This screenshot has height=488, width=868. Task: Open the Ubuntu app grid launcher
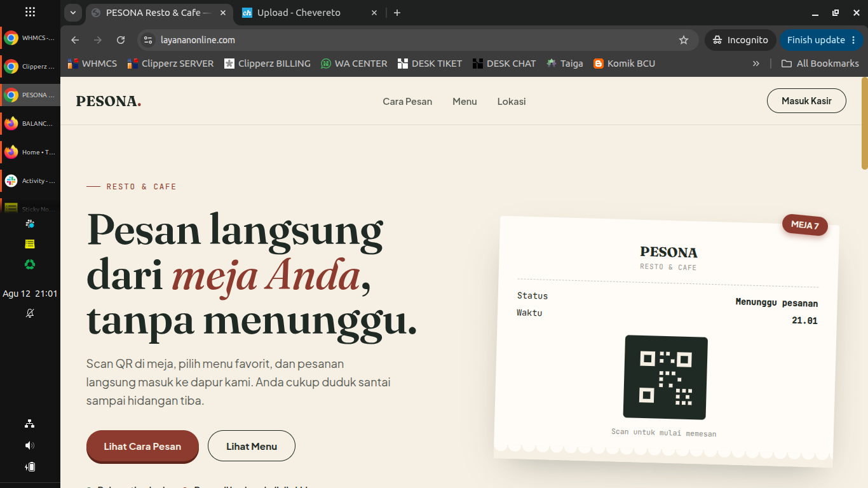(30, 12)
